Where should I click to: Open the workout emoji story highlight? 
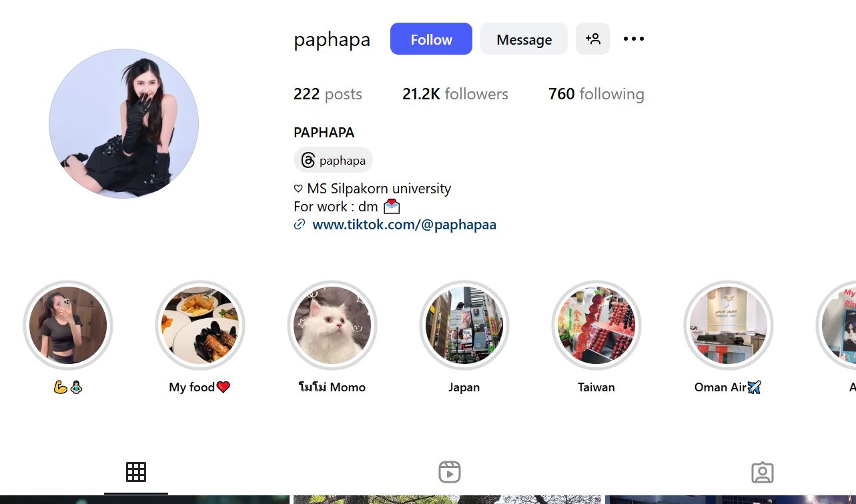[68, 325]
